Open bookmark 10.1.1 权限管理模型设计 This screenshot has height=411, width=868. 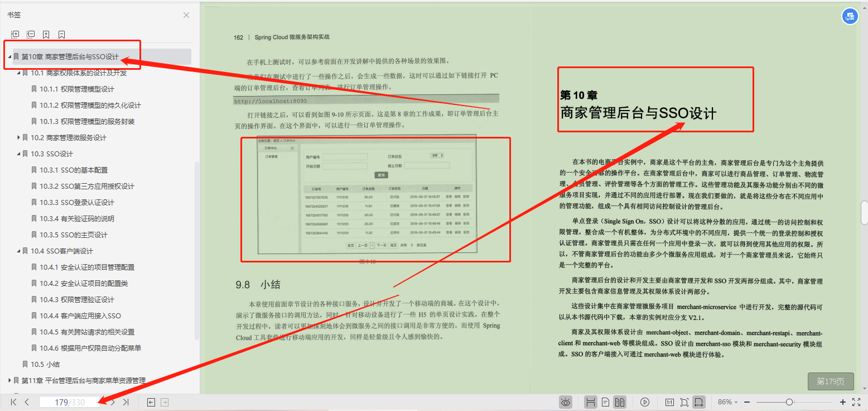pos(77,89)
